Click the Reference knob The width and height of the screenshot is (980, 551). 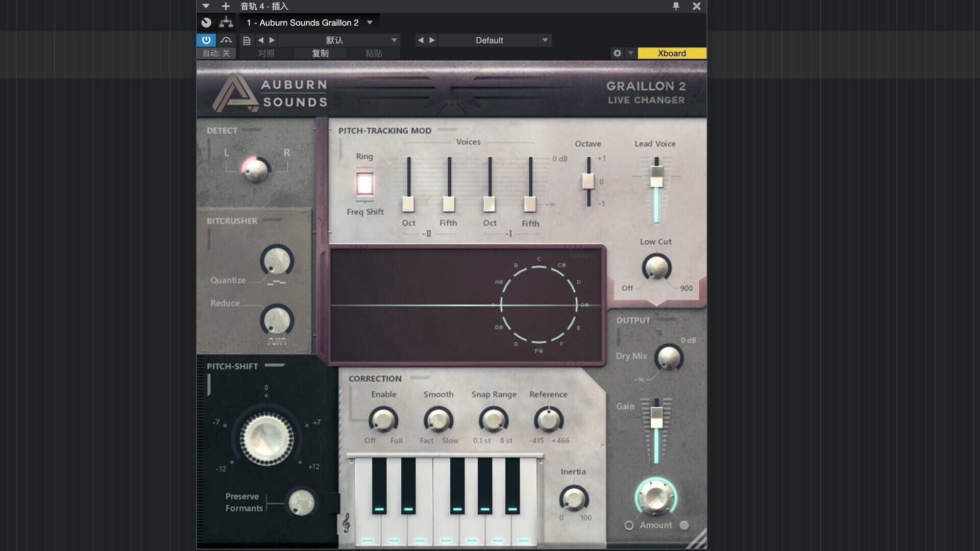point(548,420)
